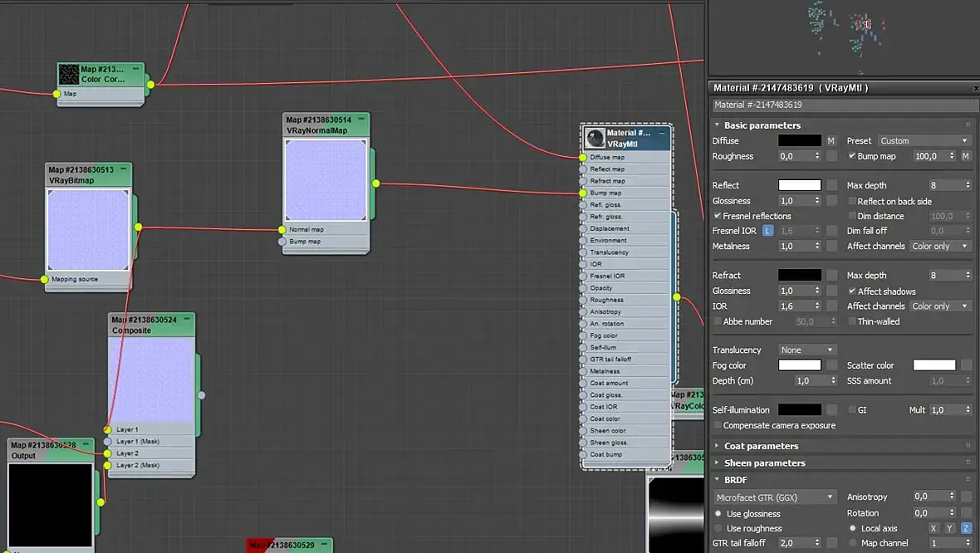Open the Diffuse color swatch
980x553 pixels.
(800, 140)
